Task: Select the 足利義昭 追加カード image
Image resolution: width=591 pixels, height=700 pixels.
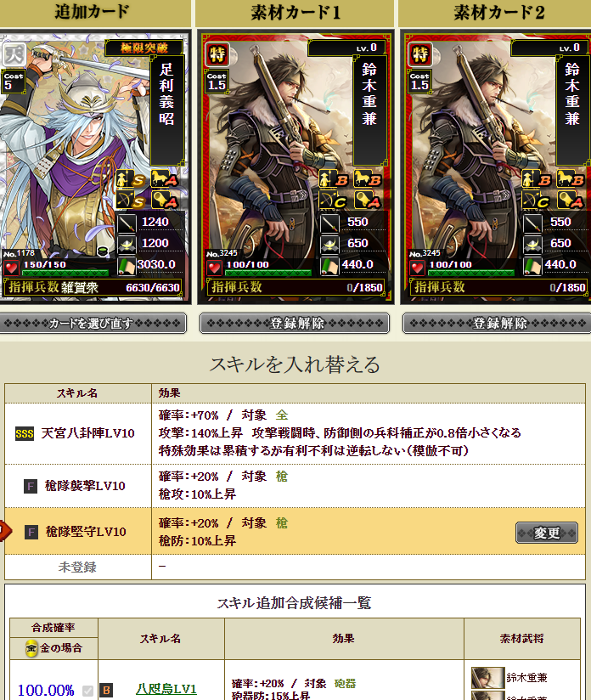Action: (x=94, y=167)
